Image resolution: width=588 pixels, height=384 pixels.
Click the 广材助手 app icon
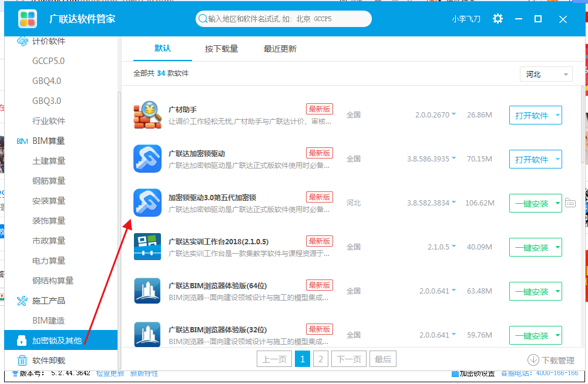coord(148,114)
